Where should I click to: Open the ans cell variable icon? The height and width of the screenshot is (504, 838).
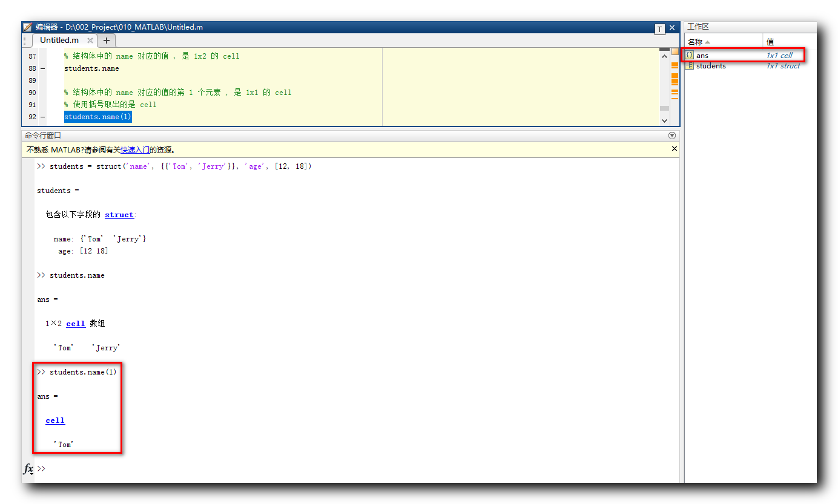[689, 55]
